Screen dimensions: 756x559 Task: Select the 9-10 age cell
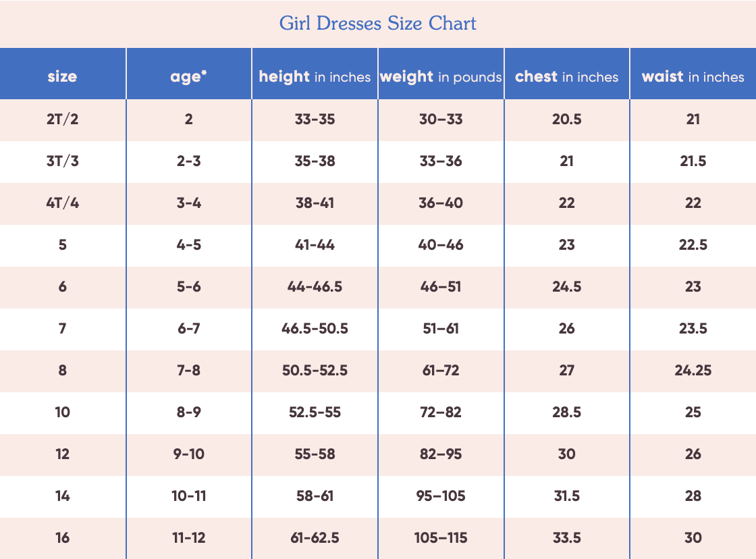coord(188,454)
